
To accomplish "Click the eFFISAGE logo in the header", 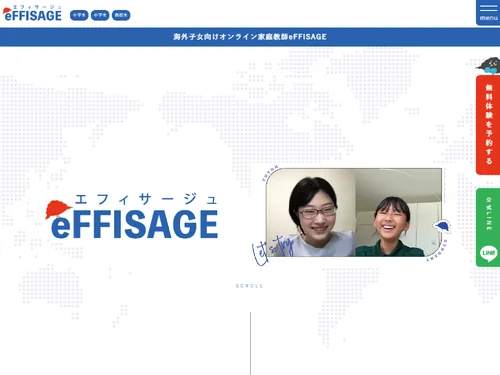I will (32, 13).
